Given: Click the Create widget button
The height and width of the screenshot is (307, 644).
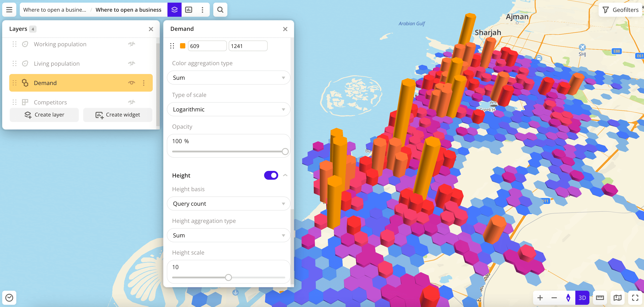Looking at the screenshot, I should click(x=118, y=115).
